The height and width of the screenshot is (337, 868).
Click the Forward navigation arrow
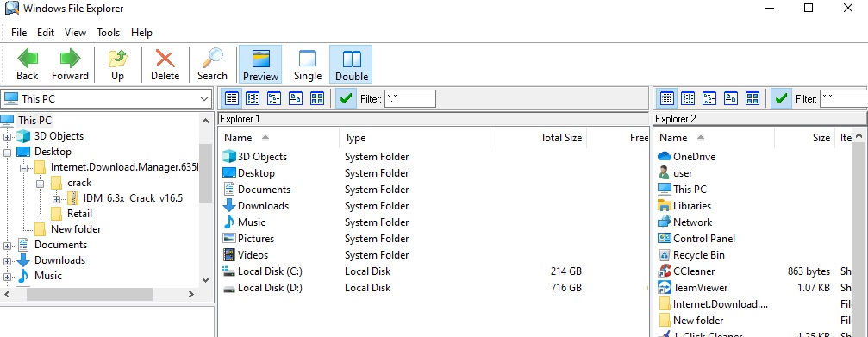pos(70,65)
